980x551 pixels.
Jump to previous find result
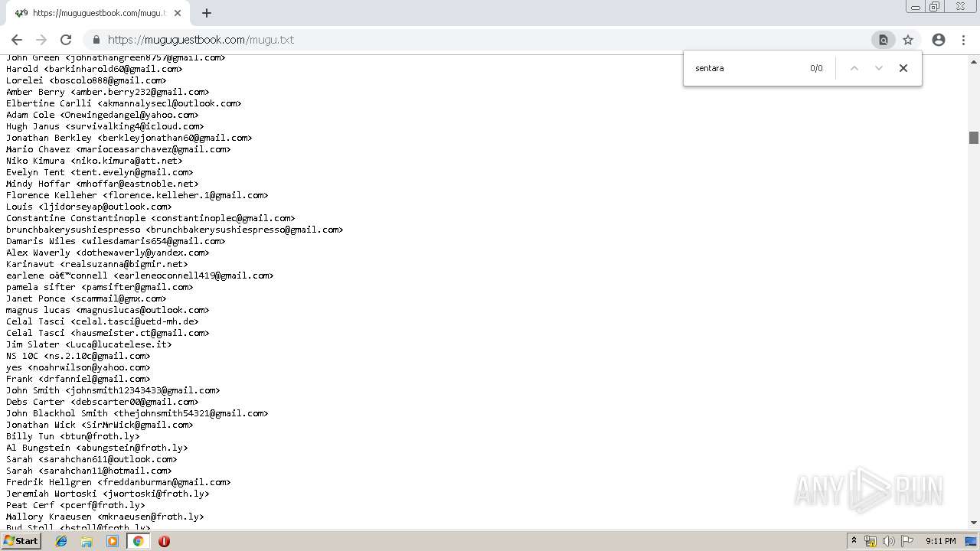854,68
